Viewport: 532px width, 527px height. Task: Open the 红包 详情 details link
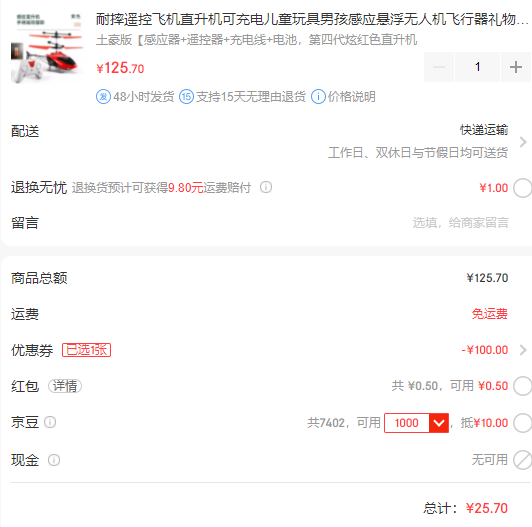pos(65,386)
